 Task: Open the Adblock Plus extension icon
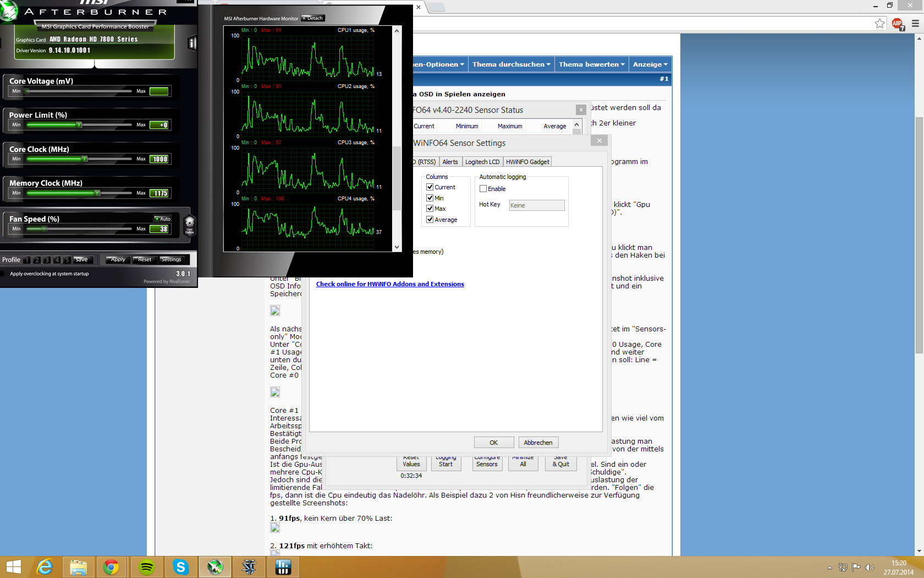pos(898,24)
